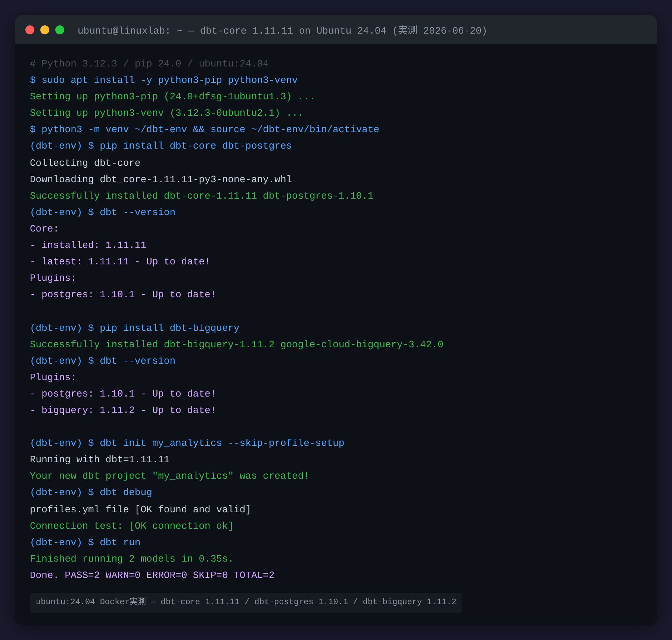The image size is (672, 640).
Task: Click 'Successfully installed dbt-bigquery-1.11.2' output line
Action: click(x=237, y=344)
